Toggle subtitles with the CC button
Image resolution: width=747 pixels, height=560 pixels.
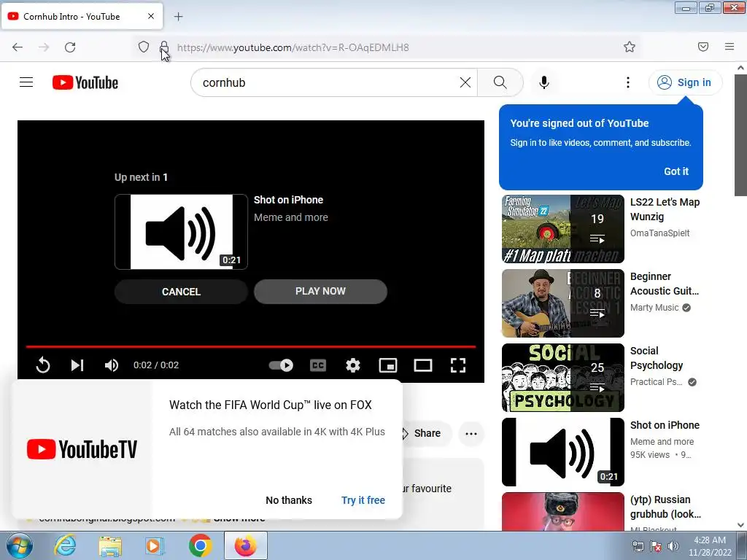(318, 365)
